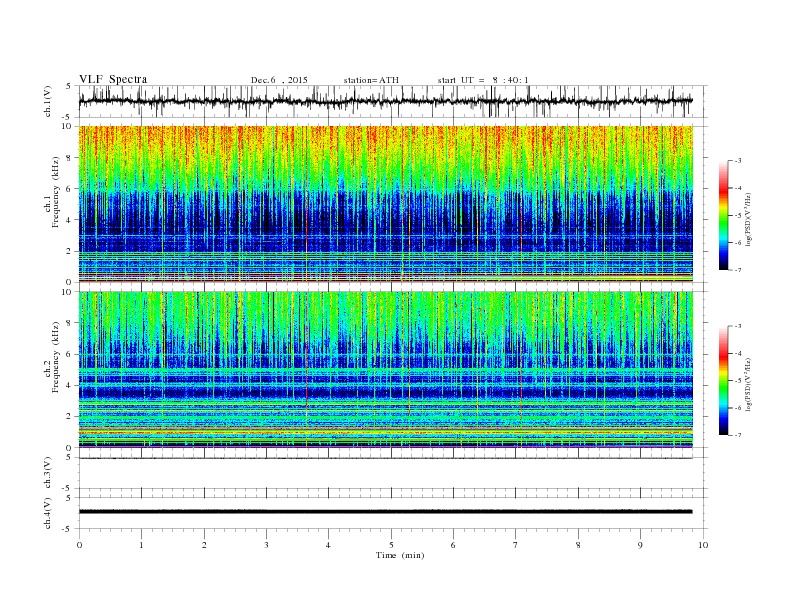Viewport: 792px width, 612px height.
Task: Click the "ch.4(V)" axis label
Action: point(48,513)
